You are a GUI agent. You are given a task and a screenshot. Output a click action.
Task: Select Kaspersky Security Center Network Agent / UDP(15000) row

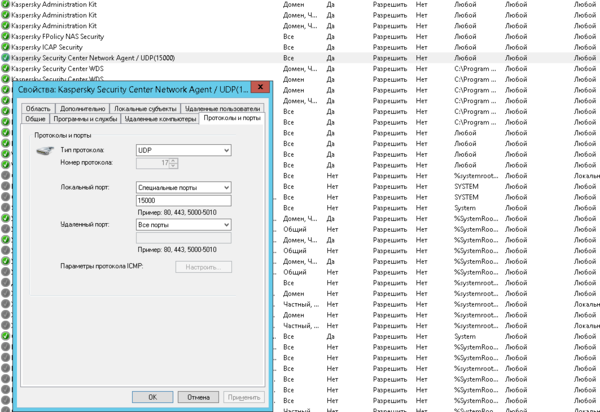(300, 58)
